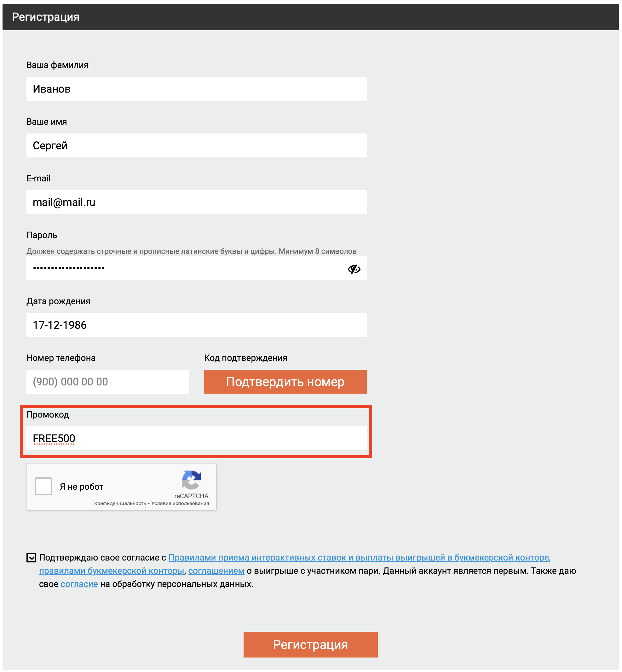Image resolution: width=622 pixels, height=672 pixels.
Task: Click the first name field "Сергей"
Action: pyautogui.click(x=196, y=145)
